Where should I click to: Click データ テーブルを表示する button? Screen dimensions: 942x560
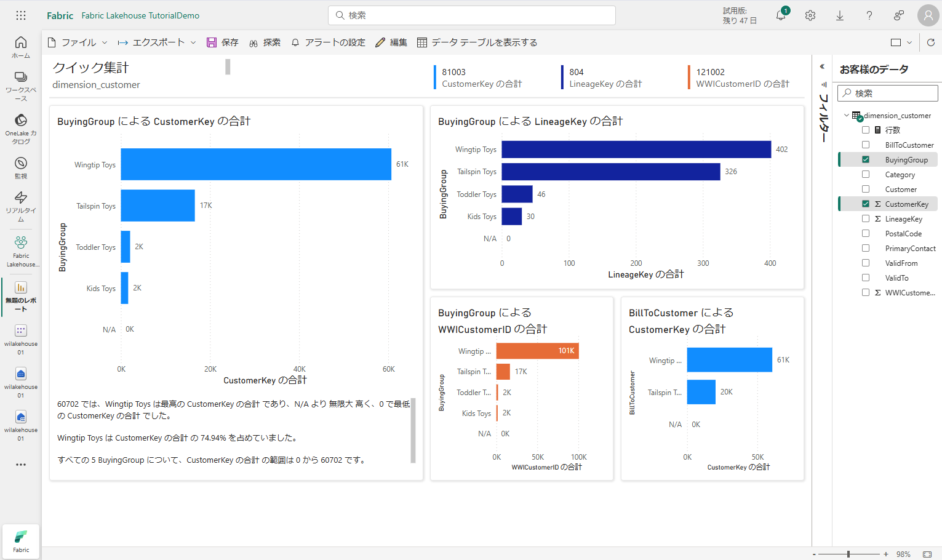[477, 42]
